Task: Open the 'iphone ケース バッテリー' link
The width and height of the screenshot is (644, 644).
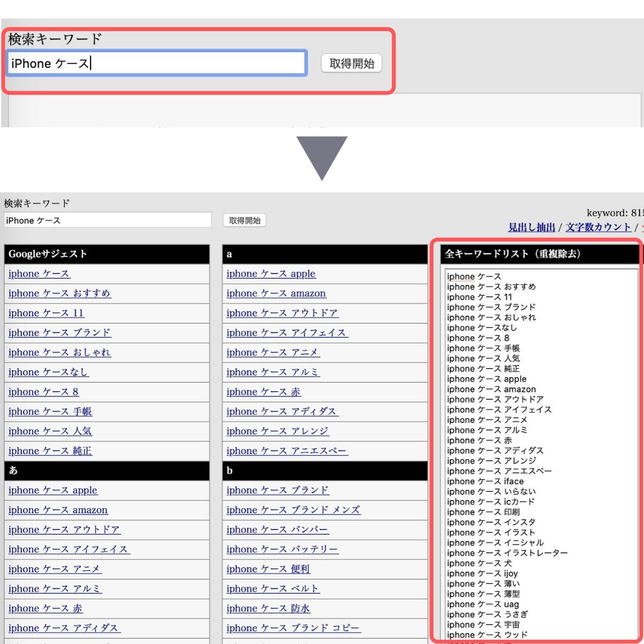Action: [282, 550]
